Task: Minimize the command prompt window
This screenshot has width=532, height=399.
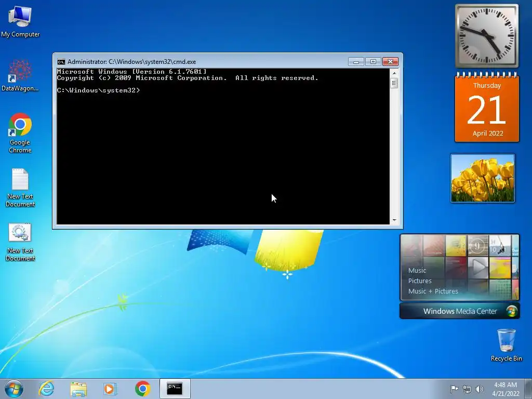Action: coord(356,62)
